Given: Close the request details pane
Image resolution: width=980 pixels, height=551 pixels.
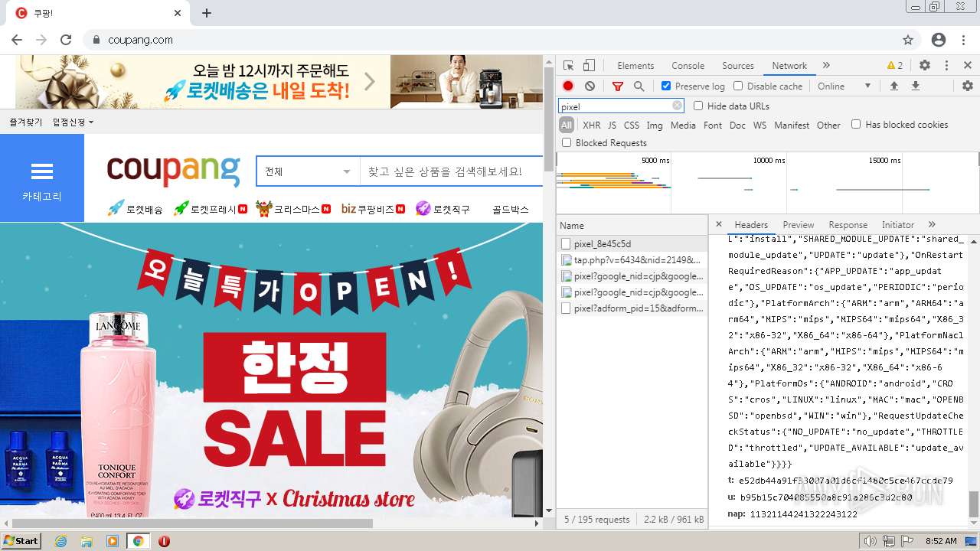Looking at the screenshot, I should pyautogui.click(x=719, y=224).
